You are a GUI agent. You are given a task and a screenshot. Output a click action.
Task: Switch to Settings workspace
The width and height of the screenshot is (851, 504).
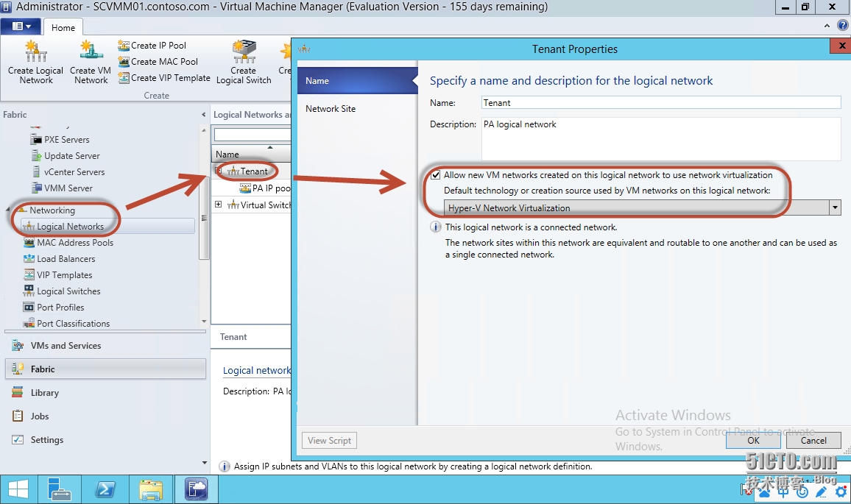click(105, 440)
